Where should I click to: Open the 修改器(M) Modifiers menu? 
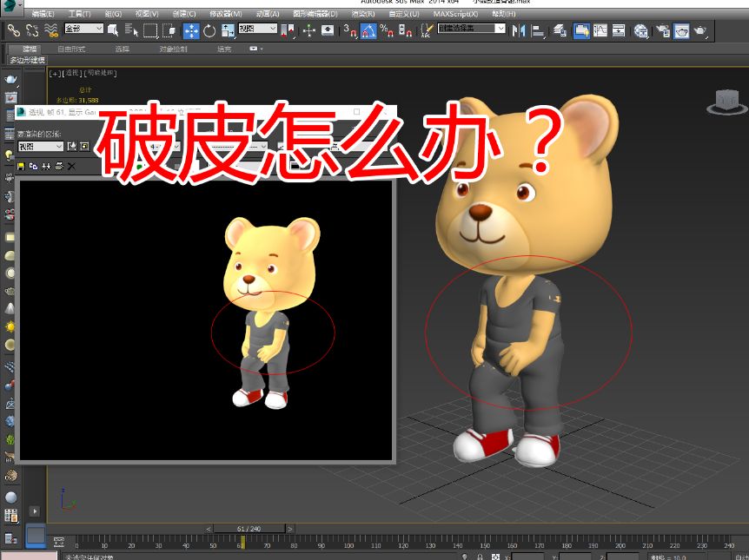225,14
